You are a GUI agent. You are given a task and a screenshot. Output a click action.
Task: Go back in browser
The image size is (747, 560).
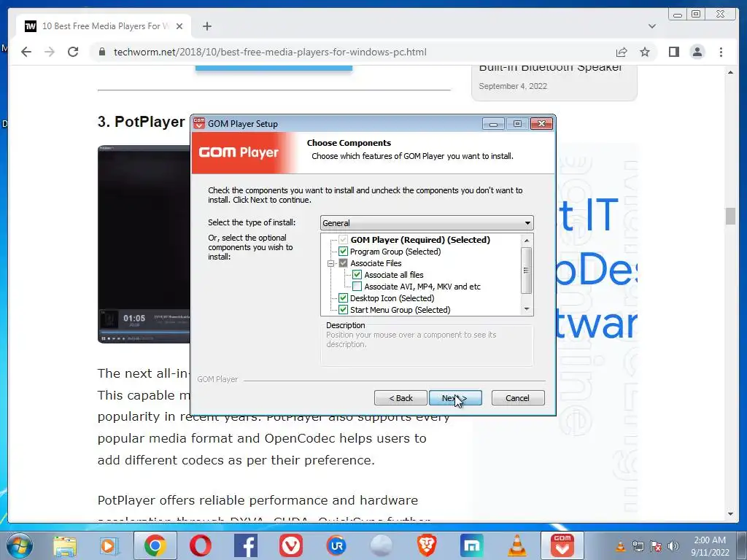click(x=26, y=52)
